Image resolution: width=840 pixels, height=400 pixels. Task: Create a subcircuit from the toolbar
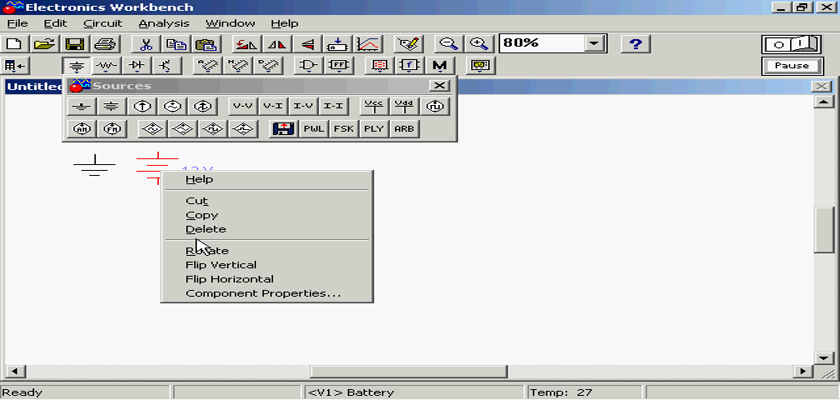338,43
